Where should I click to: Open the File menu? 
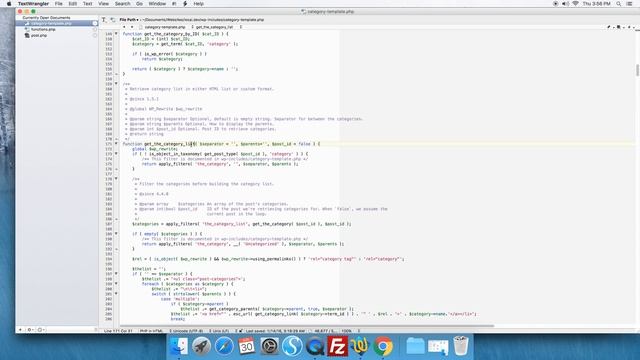(59, 4)
